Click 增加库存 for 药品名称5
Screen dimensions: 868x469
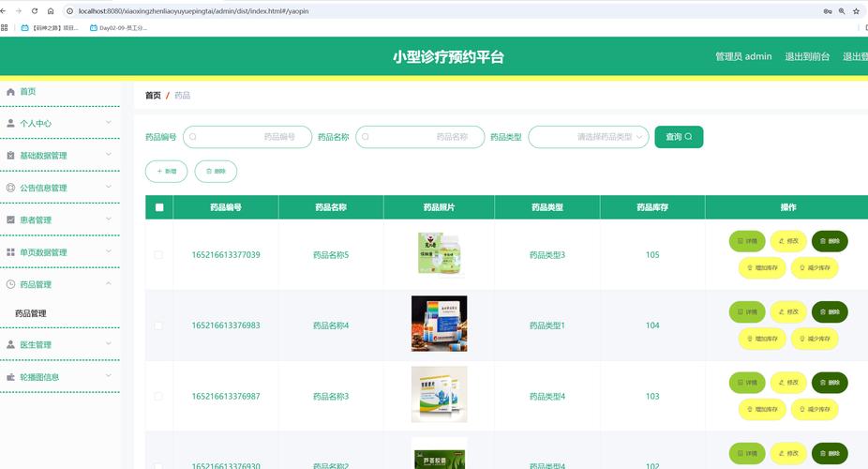[762, 267]
